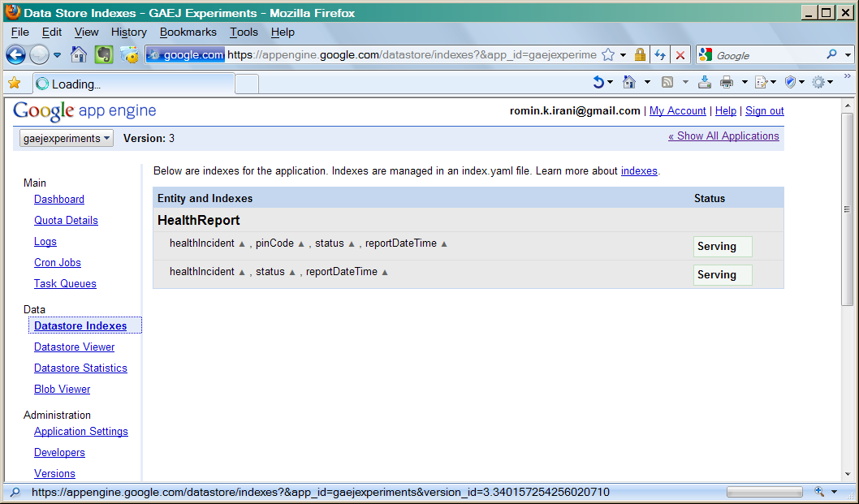The height and width of the screenshot is (504, 859).
Task: Click the page tools document icon
Action: tap(761, 83)
